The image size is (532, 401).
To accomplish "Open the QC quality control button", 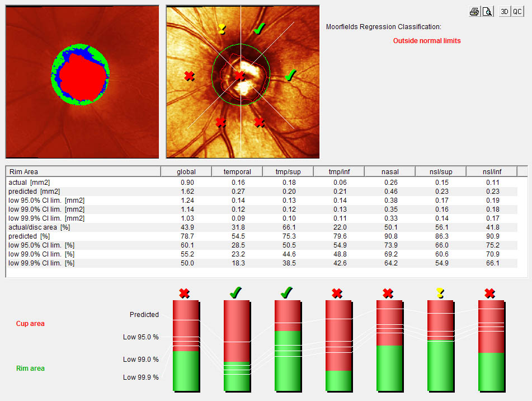I will tap(517, 12).
